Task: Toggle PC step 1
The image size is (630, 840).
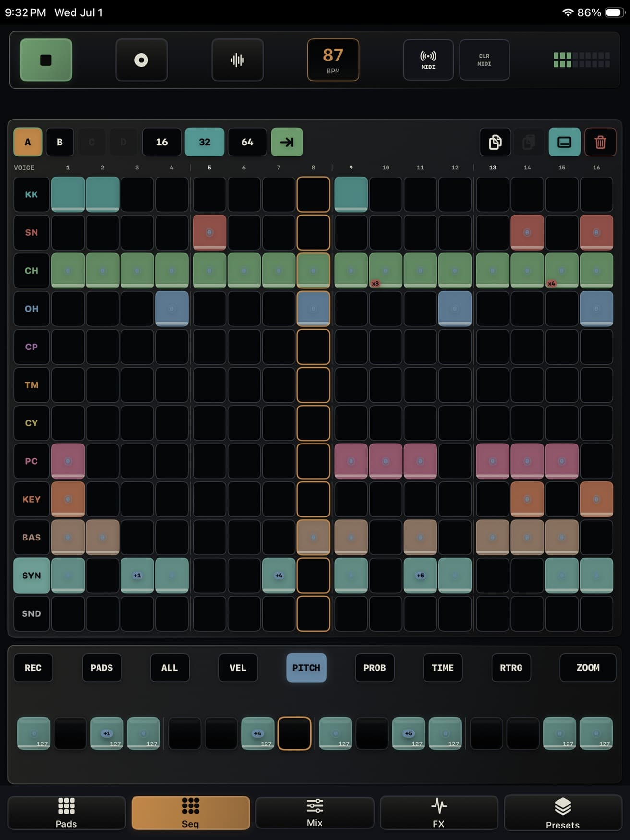Action: click(68, 461)
